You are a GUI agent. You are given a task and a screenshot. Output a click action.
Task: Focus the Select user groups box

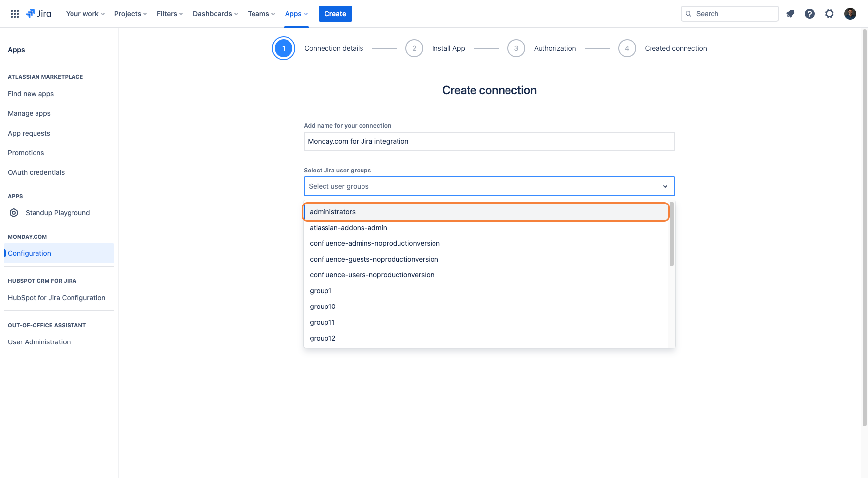pyautogui.click(x=489, y=186)
